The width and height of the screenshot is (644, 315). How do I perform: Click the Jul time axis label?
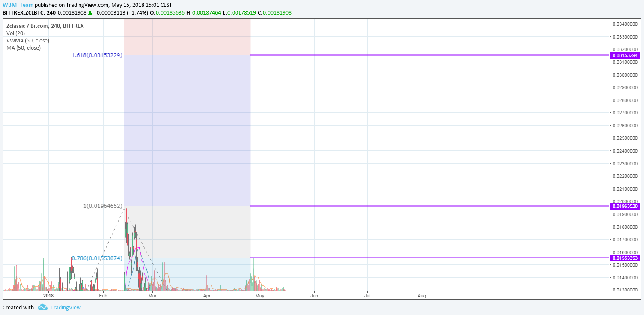367,295
